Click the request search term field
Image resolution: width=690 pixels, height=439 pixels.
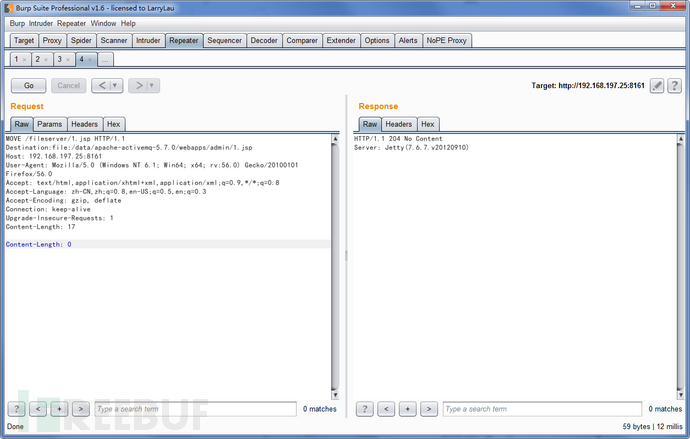[196, 409]
